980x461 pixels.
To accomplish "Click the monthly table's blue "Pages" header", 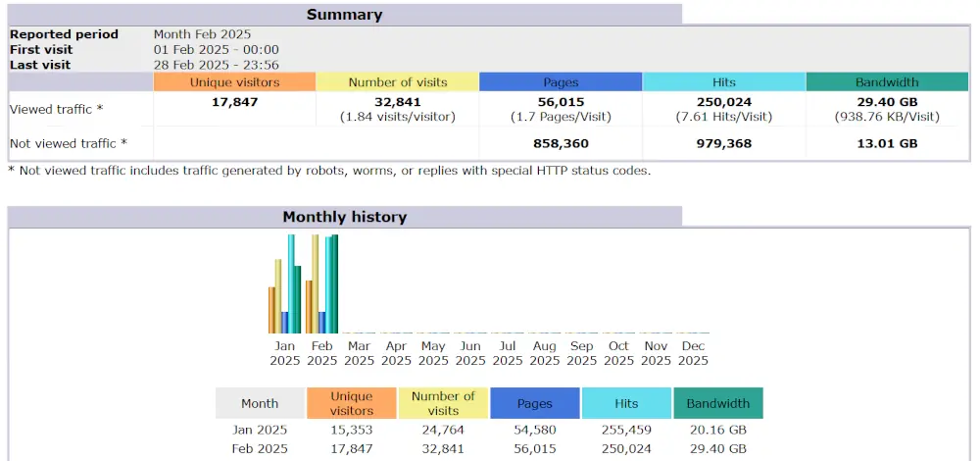I will [535, 403].
